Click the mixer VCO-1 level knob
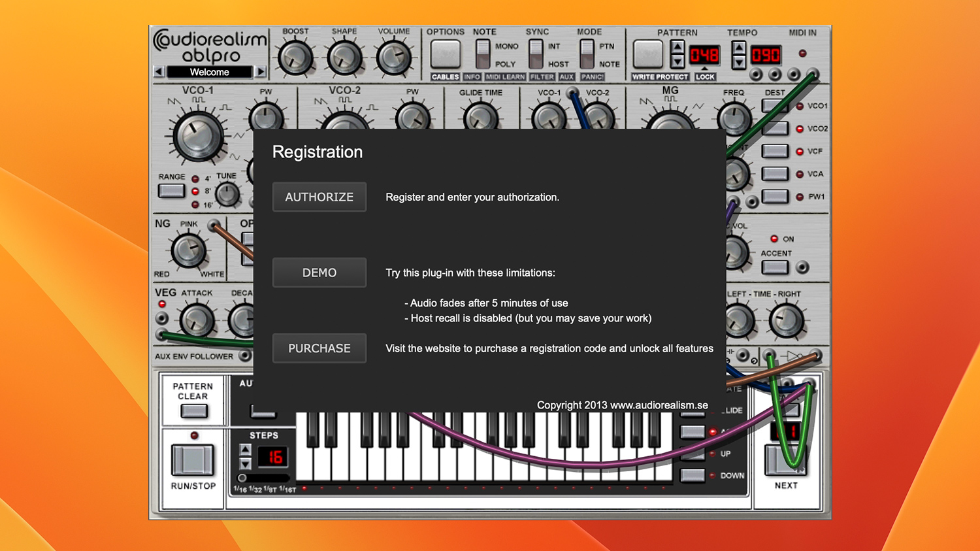Image resolution: width=980 pixels, height=551 pixels. pyautogui.click(x=549, y=118)
